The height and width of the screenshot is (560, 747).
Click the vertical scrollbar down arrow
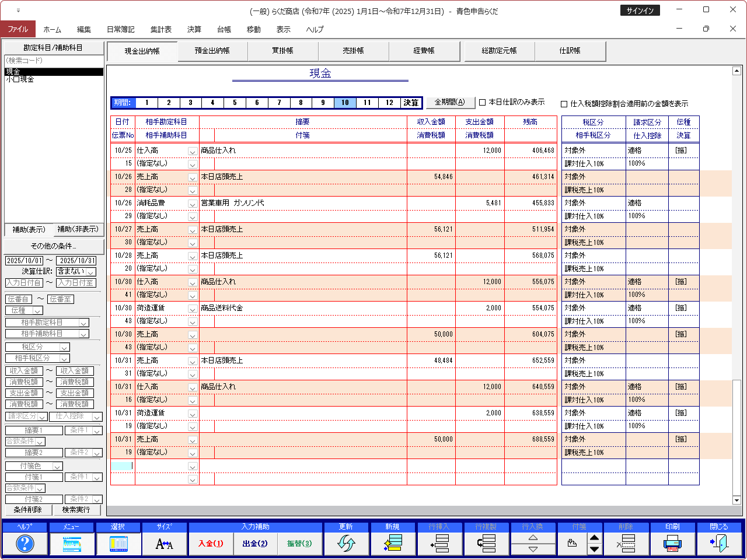(736, 500)
